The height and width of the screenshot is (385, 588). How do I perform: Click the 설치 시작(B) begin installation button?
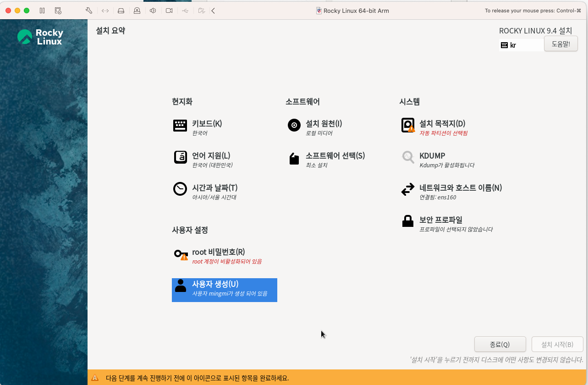click(x=557, y=345)
